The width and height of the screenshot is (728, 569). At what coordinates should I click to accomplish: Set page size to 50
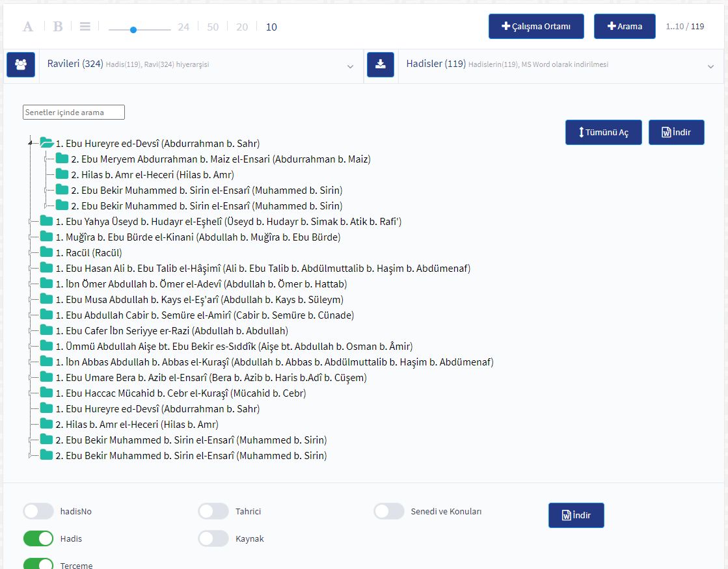tap(213, 27)
